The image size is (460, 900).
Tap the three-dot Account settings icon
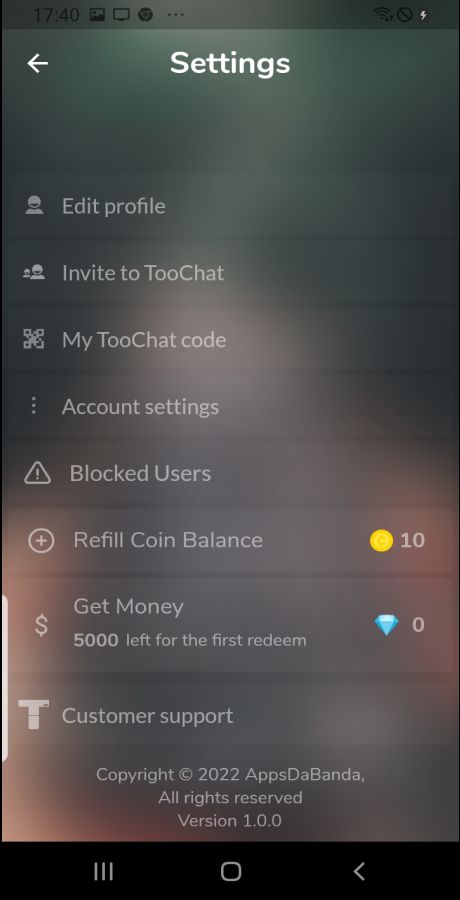pyautogui.click(x=34, y=406)
